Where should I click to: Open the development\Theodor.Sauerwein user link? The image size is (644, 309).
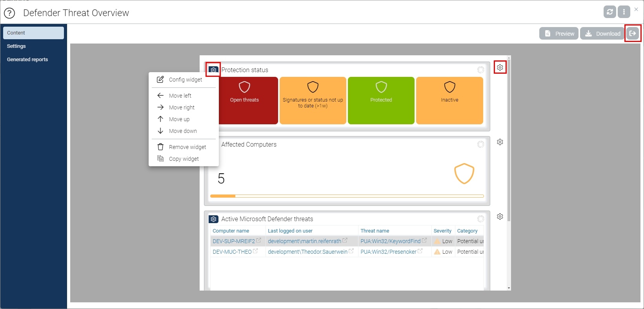(308, 252)
